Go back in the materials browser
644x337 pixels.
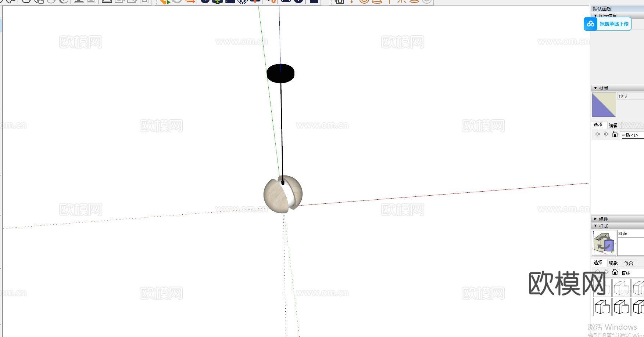(597, 134)
